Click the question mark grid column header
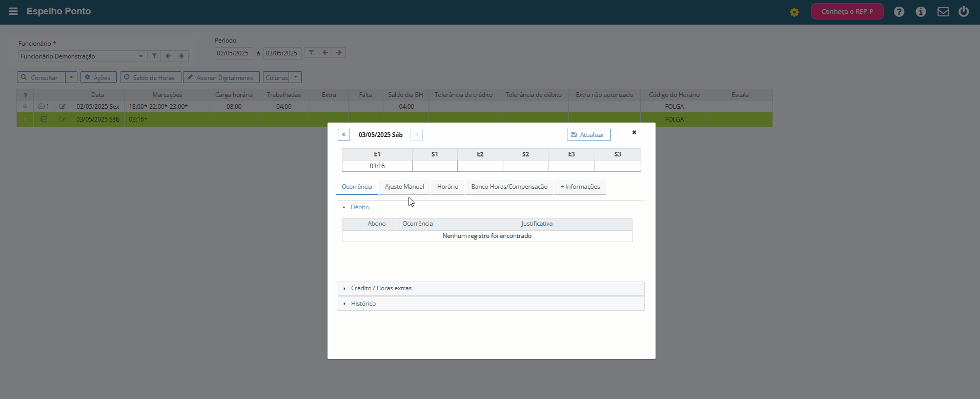 25,95
